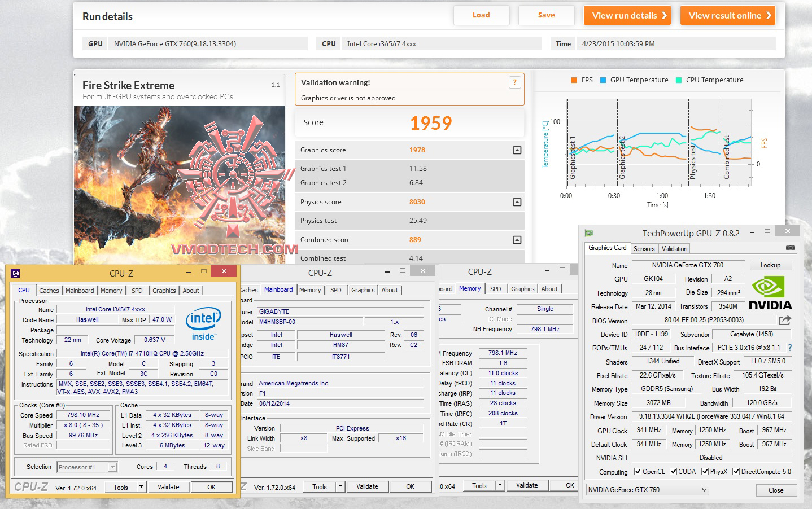
Task: Click Validate button in front CPU-Z
Action: click(x=168, y=487)
